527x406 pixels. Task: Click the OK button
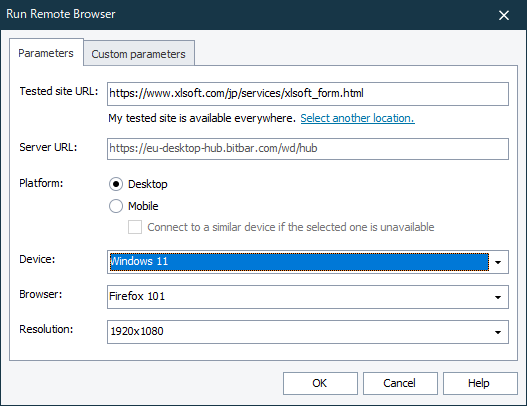pyautogui.click(x=320, y=383)
